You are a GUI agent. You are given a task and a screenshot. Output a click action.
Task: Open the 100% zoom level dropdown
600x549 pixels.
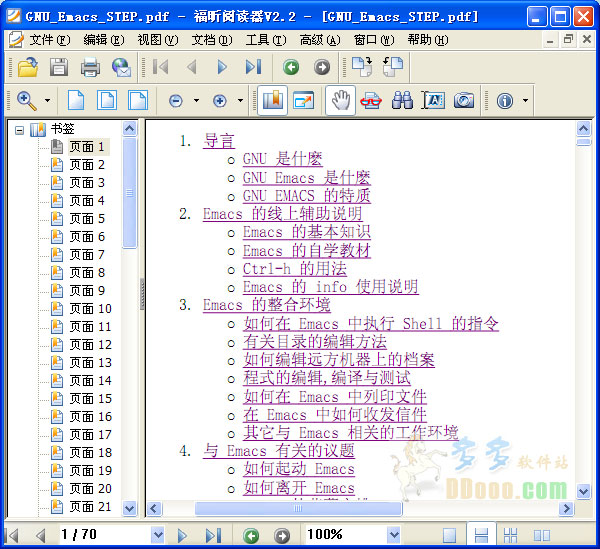pyautogui.click(x=394, y=534)
